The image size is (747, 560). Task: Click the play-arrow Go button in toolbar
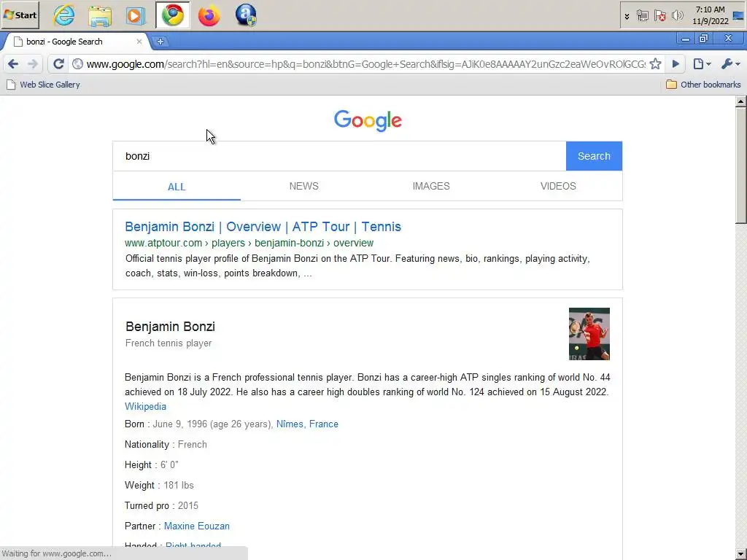coord(676,64)
